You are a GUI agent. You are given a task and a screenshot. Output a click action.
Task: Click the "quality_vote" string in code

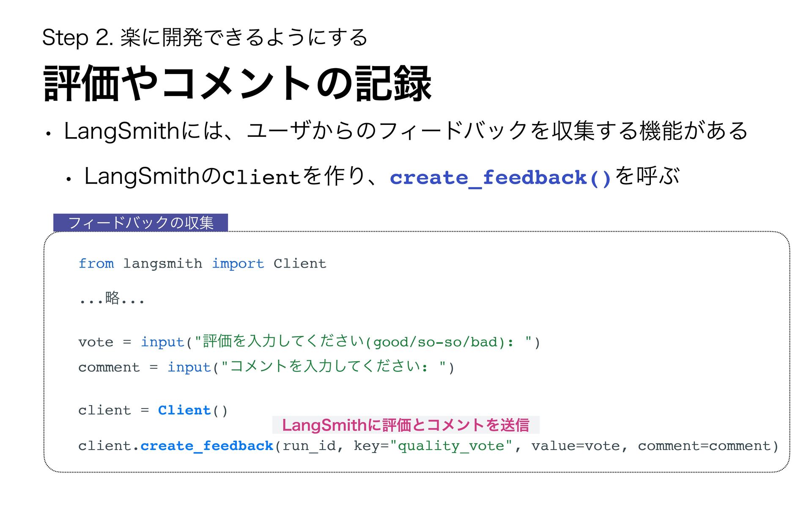(x=451, y=446)
